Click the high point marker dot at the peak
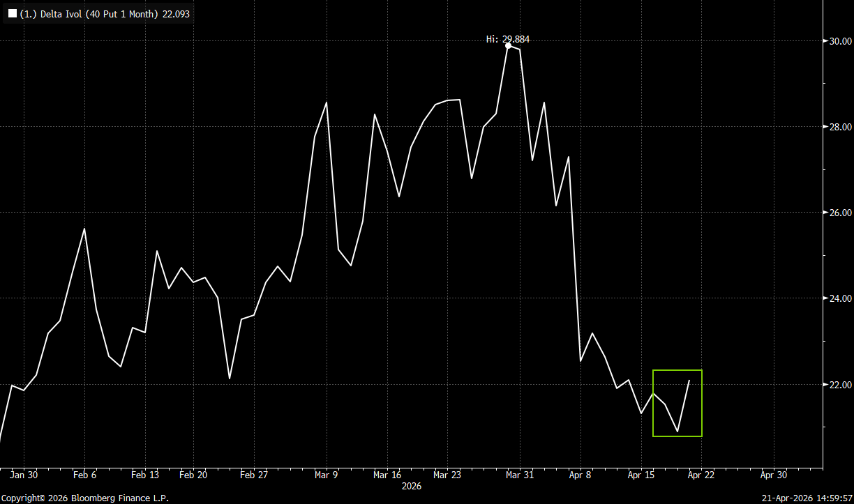 click(x=508, y=46)
